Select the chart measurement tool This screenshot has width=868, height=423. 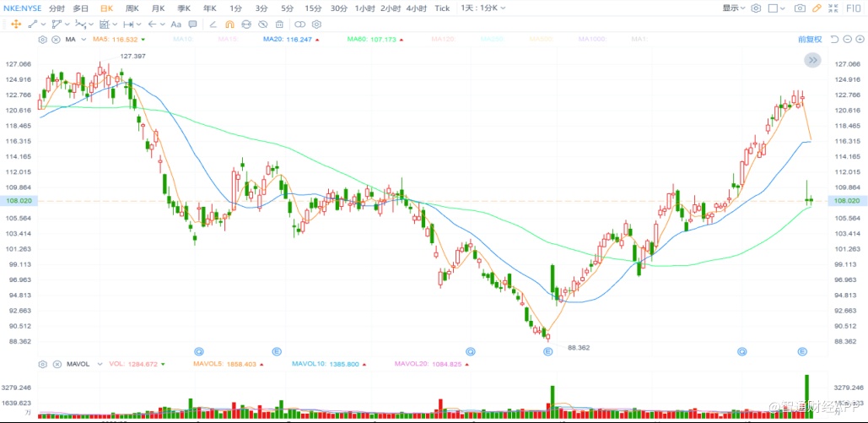(x=105, y=24)
